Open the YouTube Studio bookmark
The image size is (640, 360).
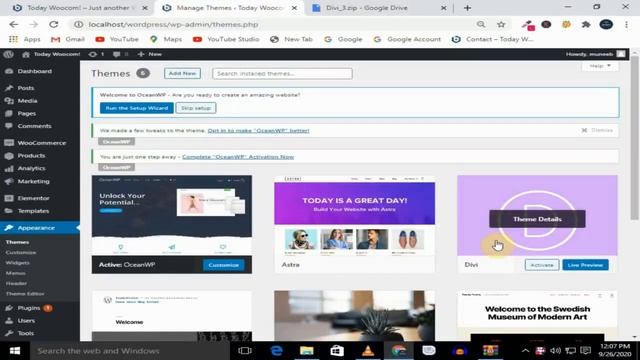[x=226, y=39]
